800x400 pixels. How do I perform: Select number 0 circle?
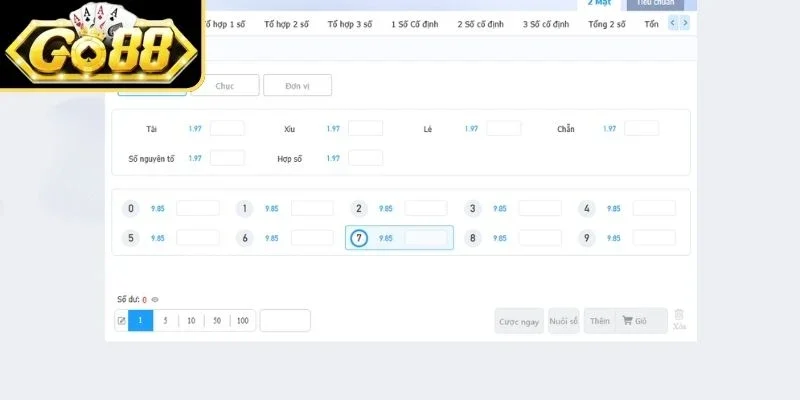131,209
